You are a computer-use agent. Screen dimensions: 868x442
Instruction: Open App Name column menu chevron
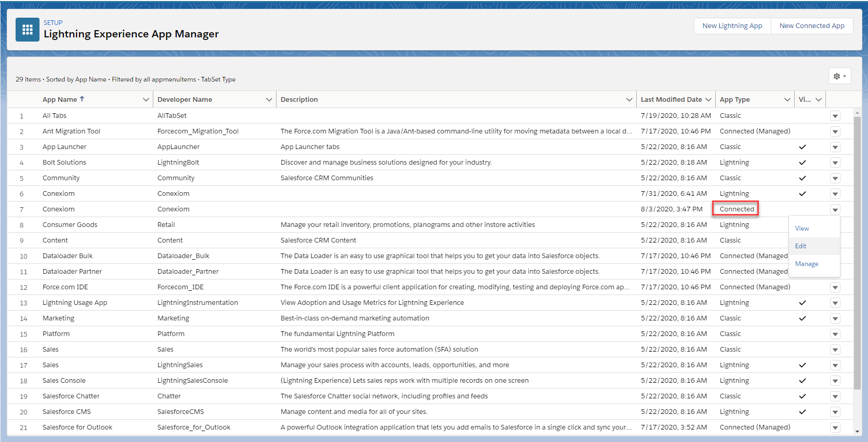(x=146, y=100)
